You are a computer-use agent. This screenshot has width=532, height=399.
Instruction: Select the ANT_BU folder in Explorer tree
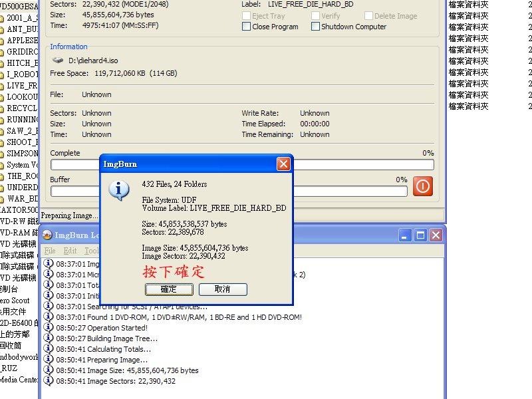[23, 29]
